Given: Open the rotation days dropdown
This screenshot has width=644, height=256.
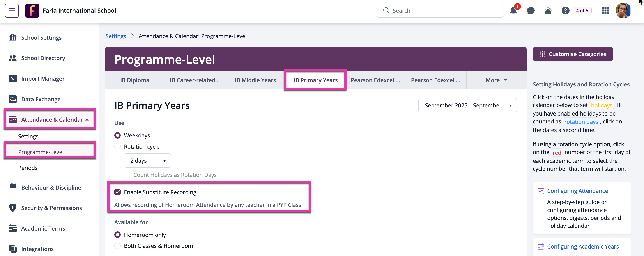Looking at the screenshot, I should pos(147,160).
